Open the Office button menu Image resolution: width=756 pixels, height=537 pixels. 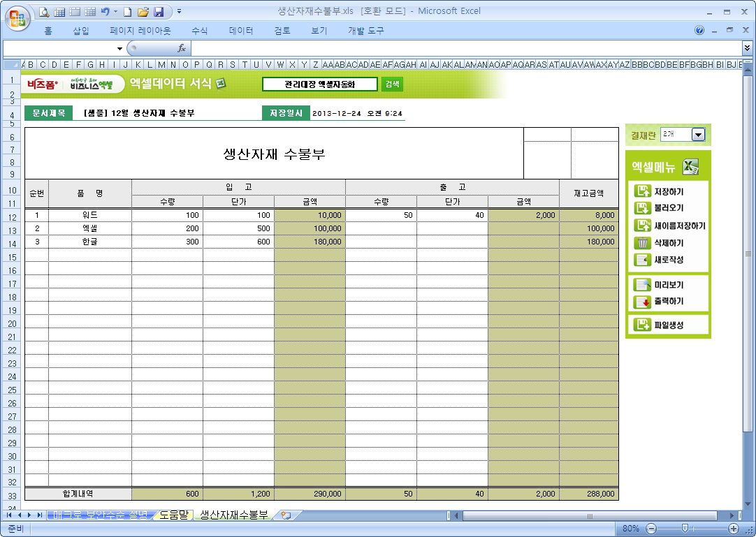(18, 19)
